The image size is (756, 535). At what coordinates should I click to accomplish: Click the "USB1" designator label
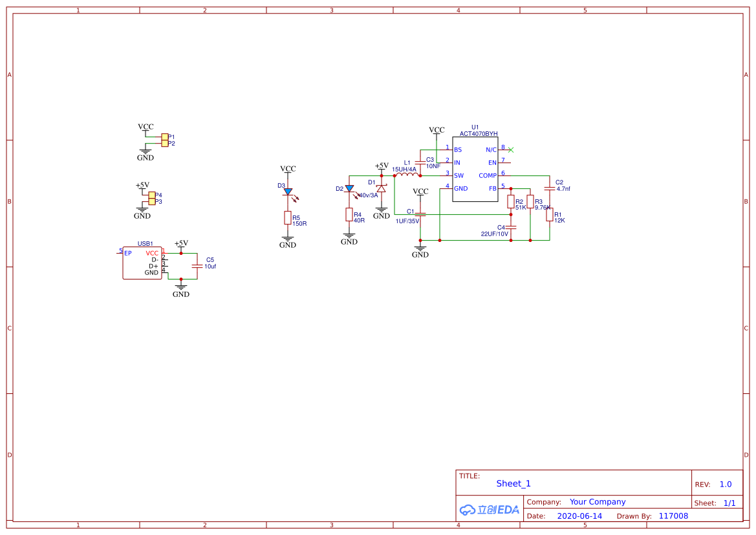(145, 244)
